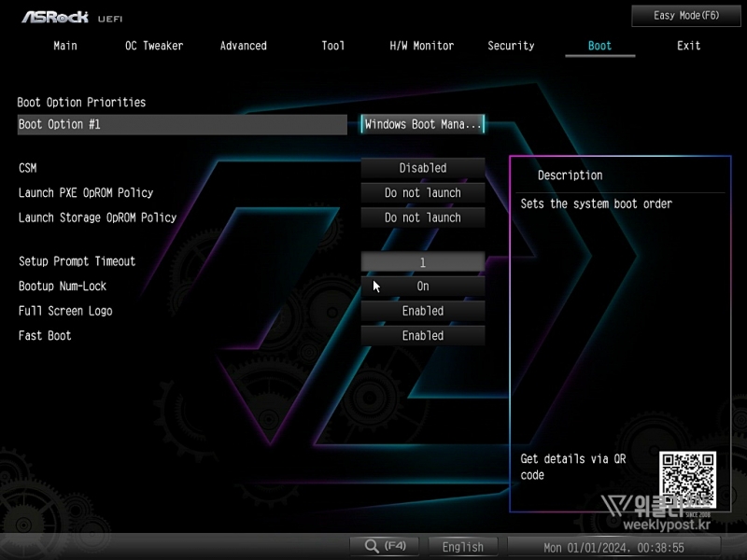This screenshot has height=560, width=747.
Task: Open Boot Option #1 Windows Boot Manager dropdown
Action: pos(423,124)
